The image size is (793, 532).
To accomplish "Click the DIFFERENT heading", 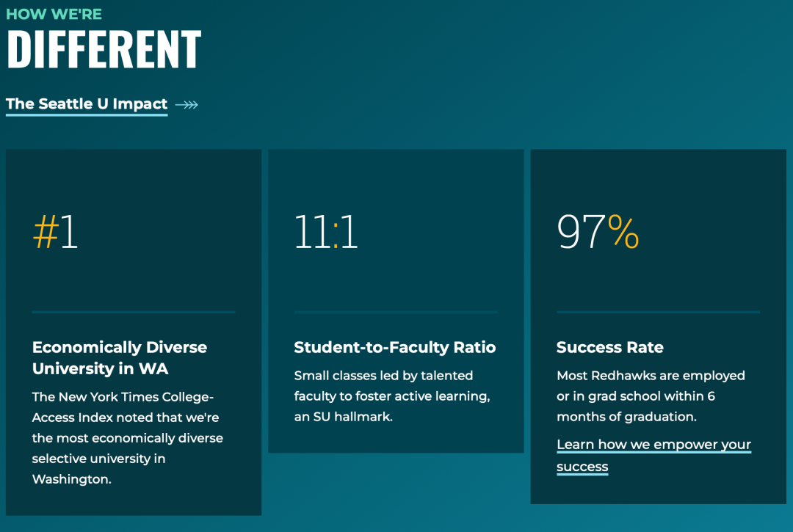I will pyautogui.click(x=104, y=49).
